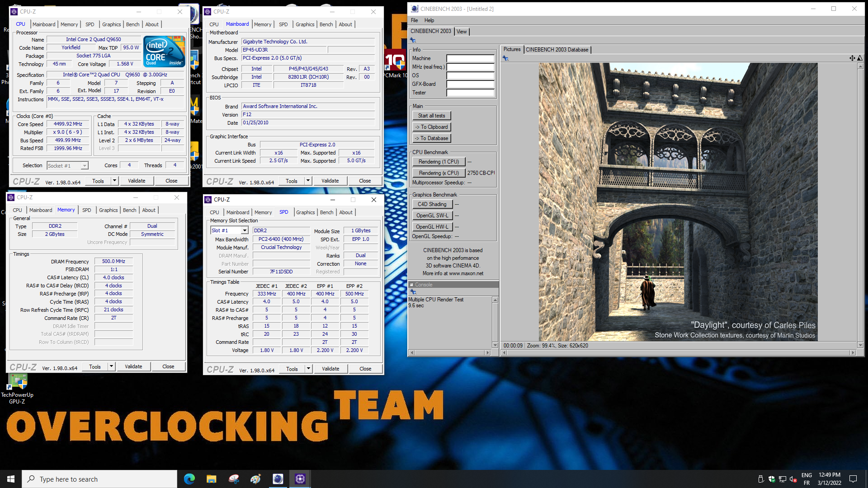Click the picture view scroll-down arrow
868x488 pixels.
(860, 345)
